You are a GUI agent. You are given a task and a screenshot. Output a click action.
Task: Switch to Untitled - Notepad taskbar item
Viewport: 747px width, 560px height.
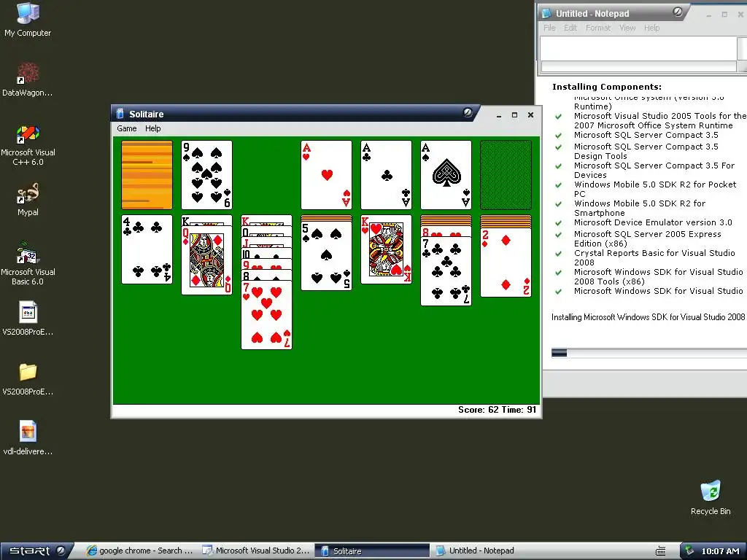pos(487,551)
